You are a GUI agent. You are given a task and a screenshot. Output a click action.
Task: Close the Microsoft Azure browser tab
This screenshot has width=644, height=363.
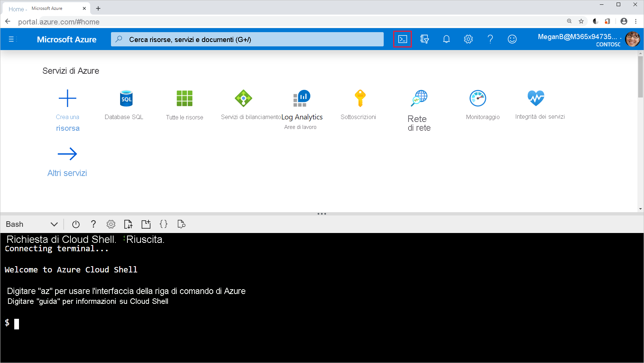click(84, 8)
